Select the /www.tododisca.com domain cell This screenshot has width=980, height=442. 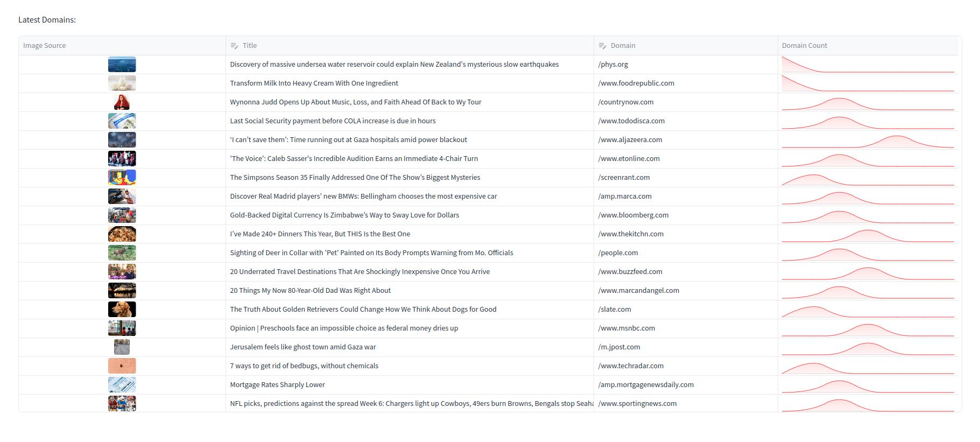[686, 121]
